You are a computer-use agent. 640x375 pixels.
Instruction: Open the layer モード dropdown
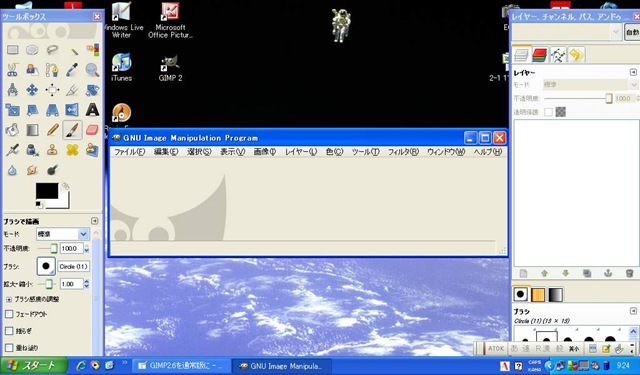tap(590, 84)
